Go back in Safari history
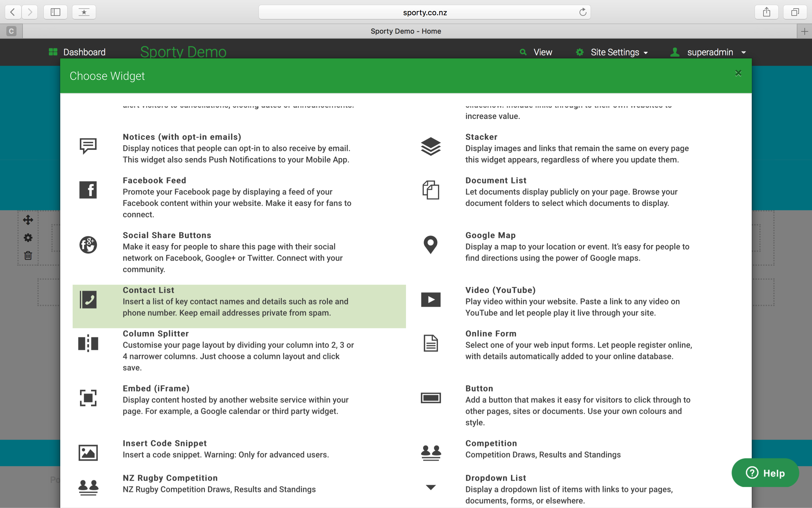 tap(13, 12)
